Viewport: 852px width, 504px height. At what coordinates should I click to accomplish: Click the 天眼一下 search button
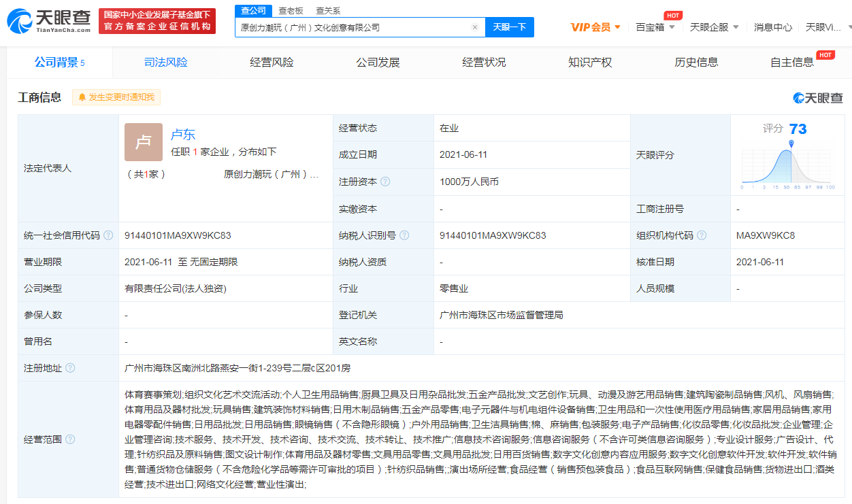click(x=509, y=27)
